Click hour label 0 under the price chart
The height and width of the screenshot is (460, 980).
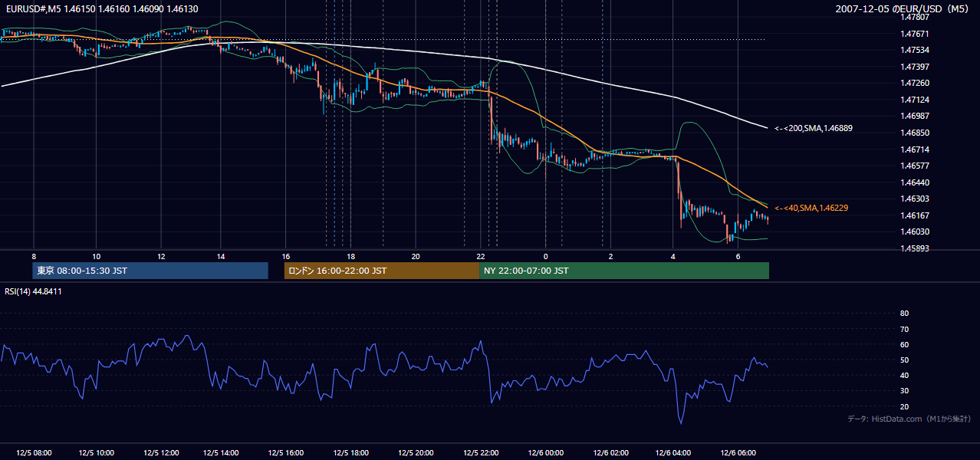pyautogui.click(x=546, y=256)
